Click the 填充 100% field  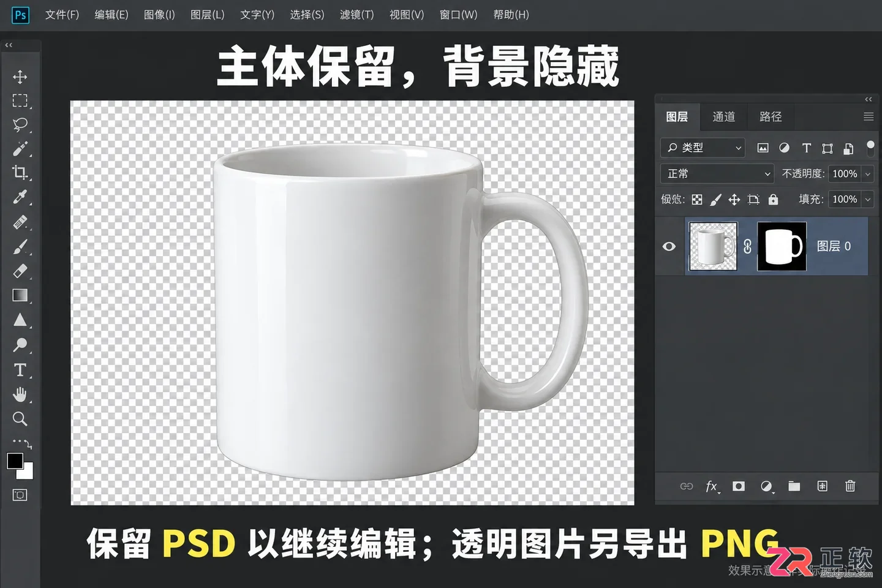coord(845,199)
